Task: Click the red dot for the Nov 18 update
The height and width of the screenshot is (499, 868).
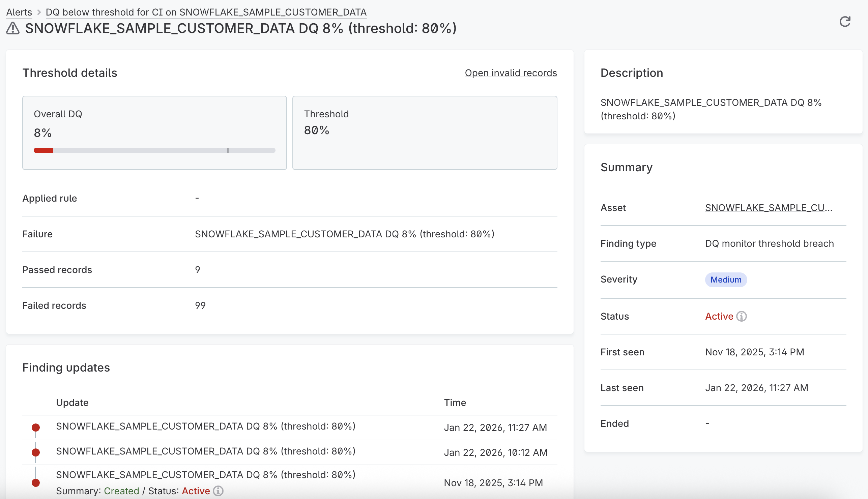Action: point(35,483)
